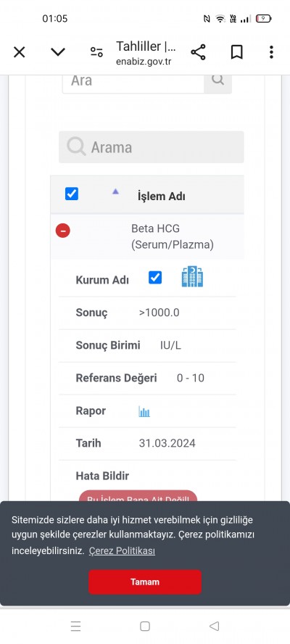The image size is (290, 644).
Task: Uncheck the Kurum Adı checkbox
Action: point(155,278)
